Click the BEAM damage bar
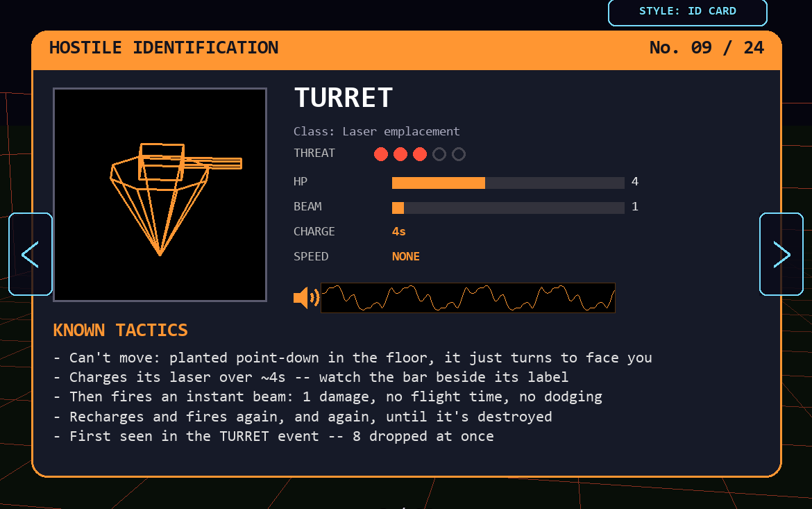812x509 pixels. pos(508,208)
